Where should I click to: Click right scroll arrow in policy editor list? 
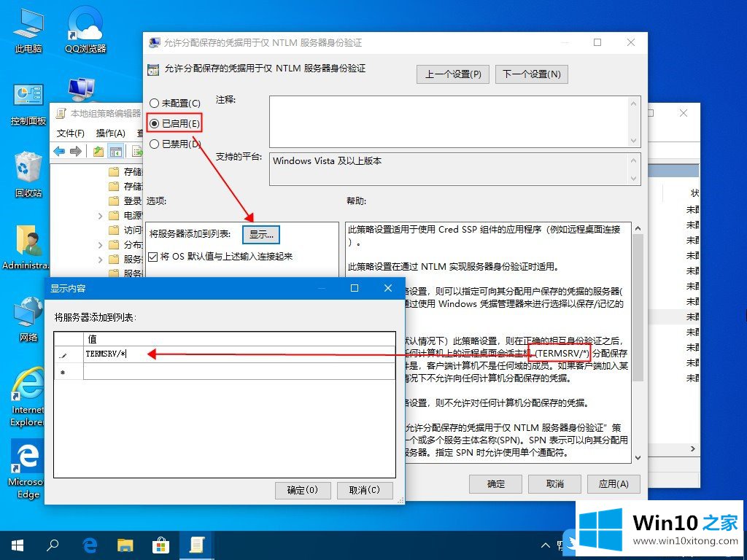click(x=693, y=448)
